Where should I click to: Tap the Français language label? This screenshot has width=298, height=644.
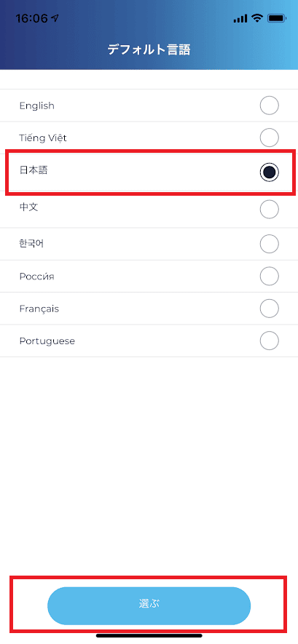point(39,309)
